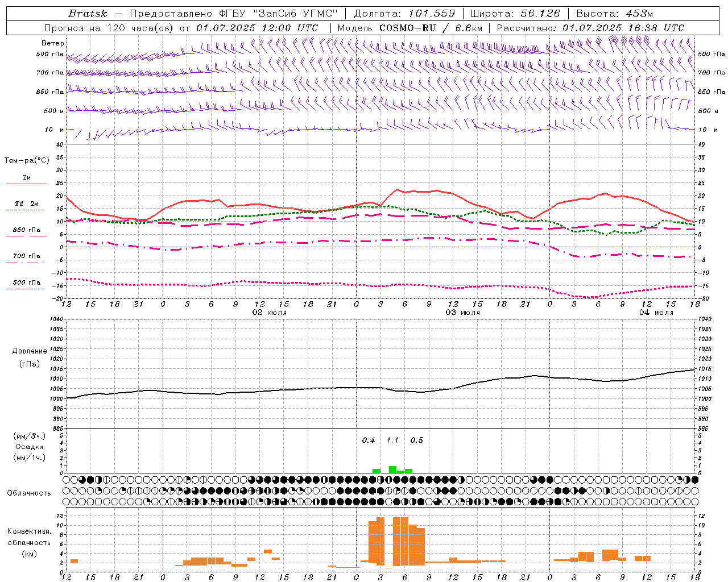Click the station name Bratsk in the header
Viewport: 728px width, 582px height.
click(88, 14)
